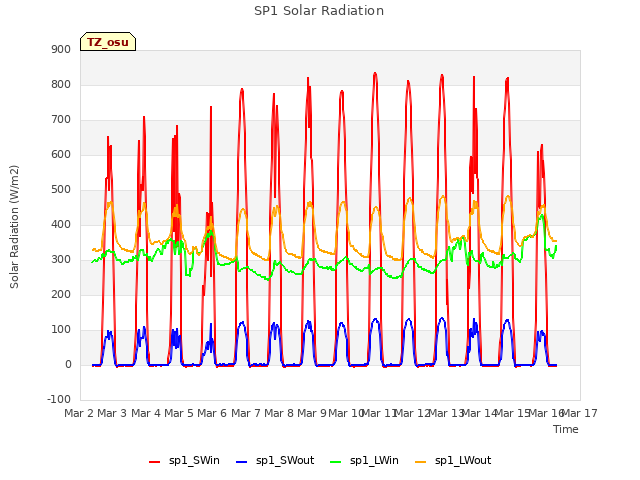Toggle sp1_LWout series in legend
The image size is (640, 480).
pyautogui.click(x=453, y=460)
